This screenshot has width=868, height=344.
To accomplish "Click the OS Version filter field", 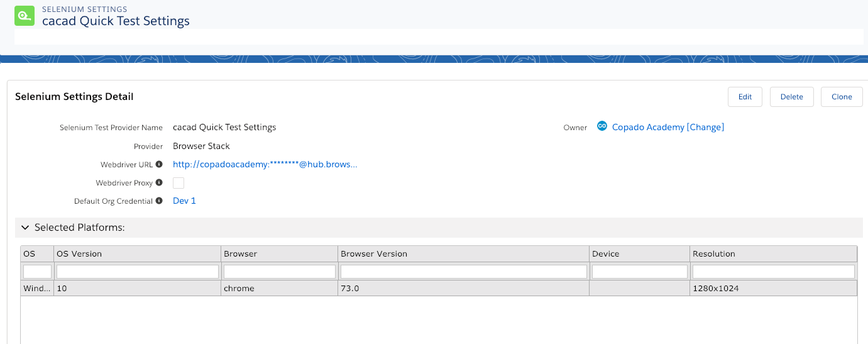I will (x=138, y=272).
